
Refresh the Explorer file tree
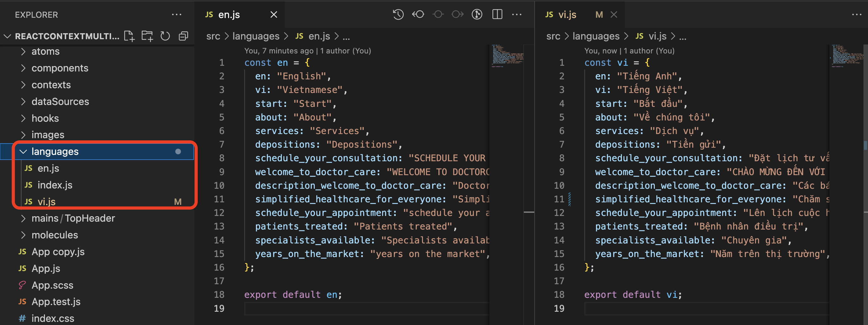click(x=165, y=36)
